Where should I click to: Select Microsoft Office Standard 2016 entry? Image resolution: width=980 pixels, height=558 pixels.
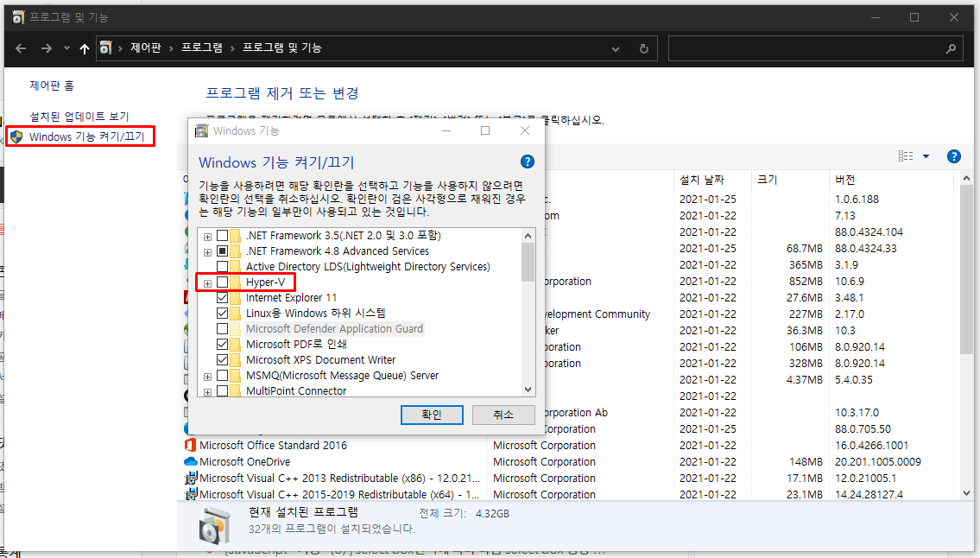click(x=273, y=446)
